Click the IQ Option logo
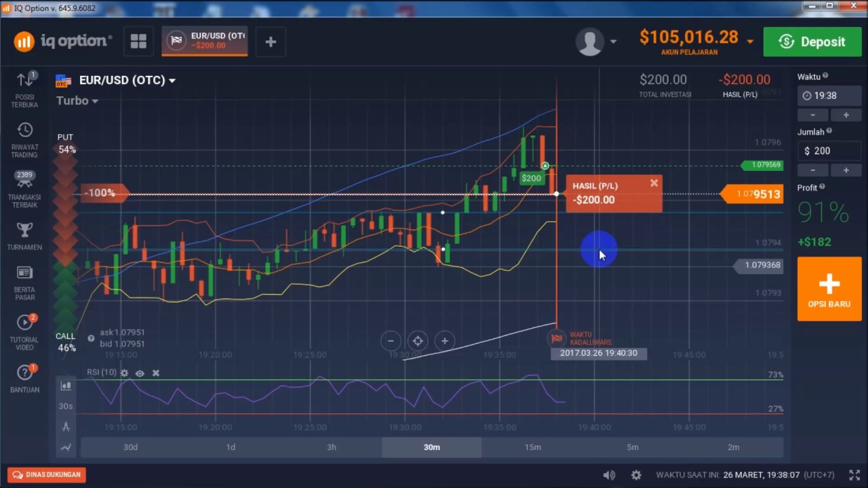868x488 pixels. (x=62, y=41)
